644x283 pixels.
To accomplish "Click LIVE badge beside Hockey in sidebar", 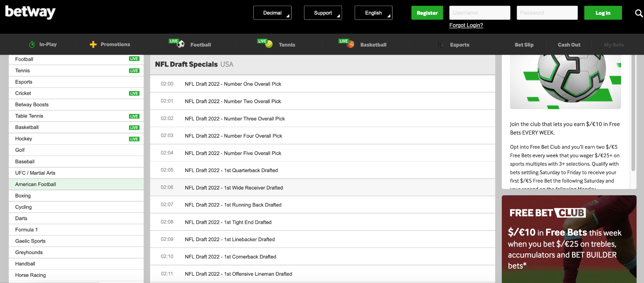I will [x=134, y=139].
